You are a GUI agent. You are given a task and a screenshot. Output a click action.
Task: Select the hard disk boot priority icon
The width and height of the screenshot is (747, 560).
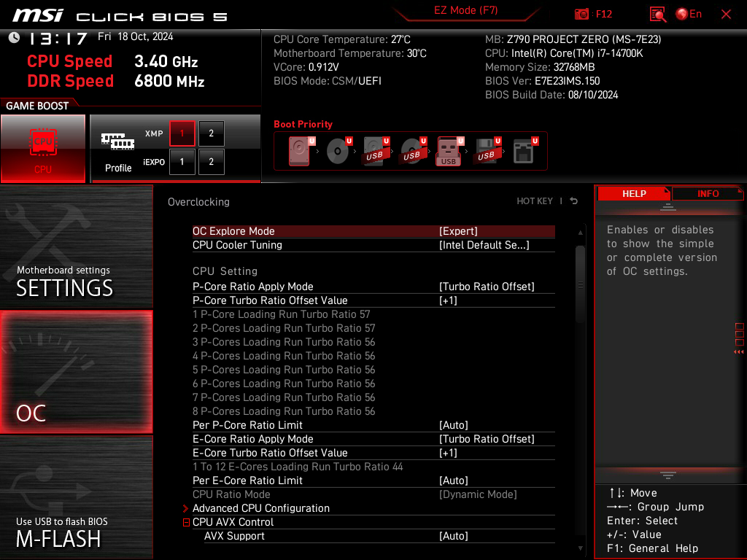301,151
